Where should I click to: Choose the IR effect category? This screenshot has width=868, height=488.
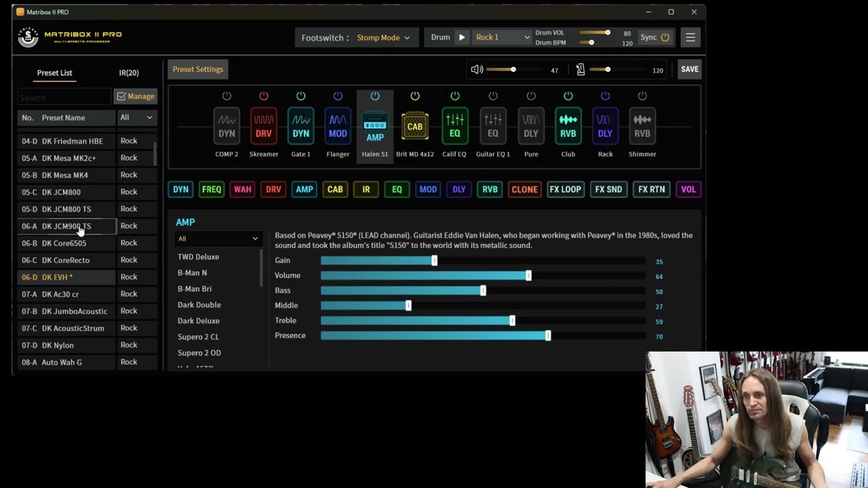pyautogui.click(x=366, y=190)
